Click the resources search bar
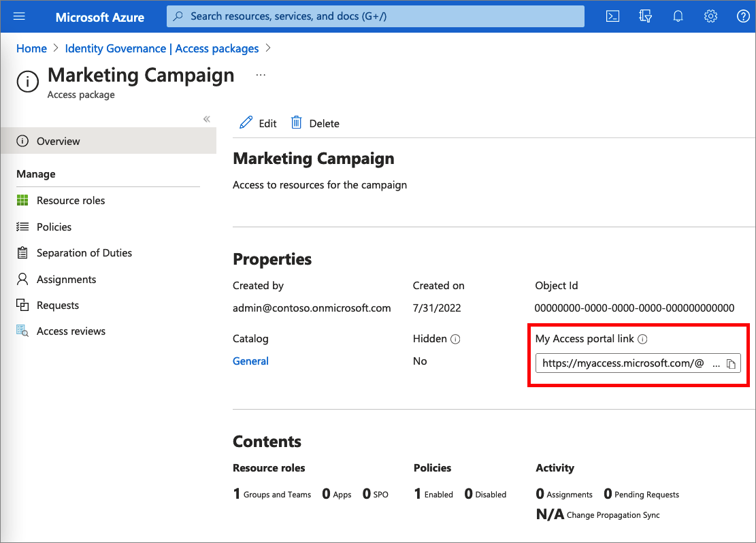This screenshot has height=543, width=756. tap(375, 16)
